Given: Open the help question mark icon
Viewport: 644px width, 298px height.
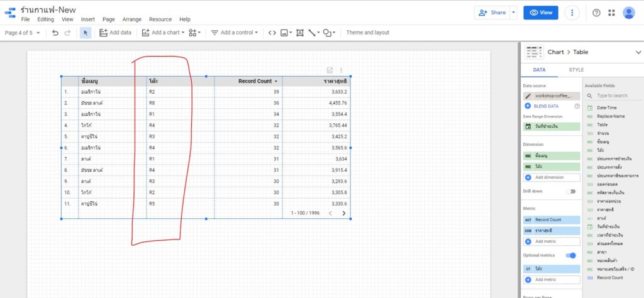Looking at the screenshot, I should 596,13.
